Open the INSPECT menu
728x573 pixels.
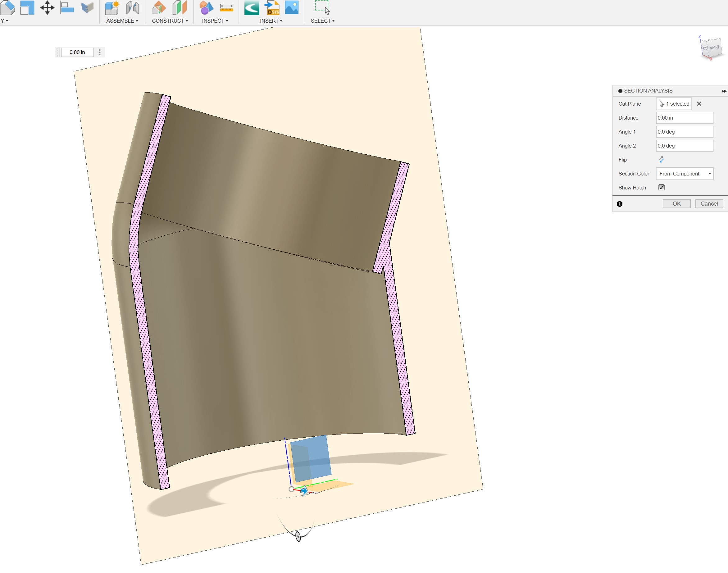[215, 20]
